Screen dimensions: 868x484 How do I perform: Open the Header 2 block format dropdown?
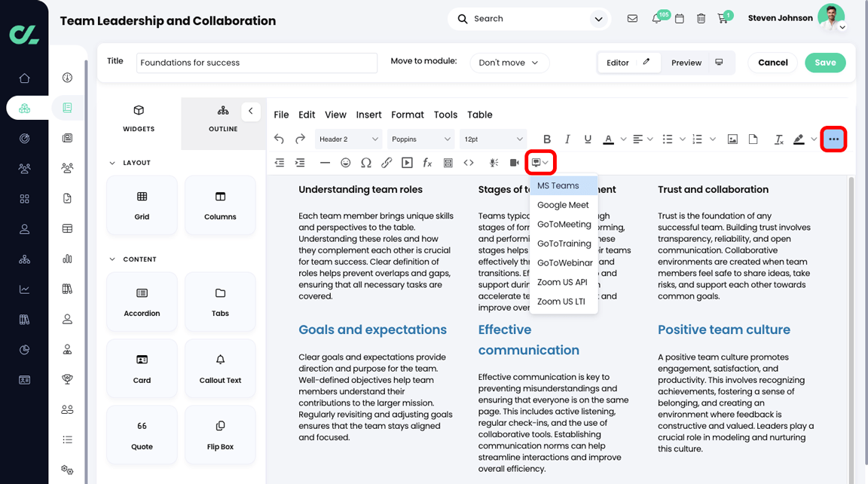point(348,139)
